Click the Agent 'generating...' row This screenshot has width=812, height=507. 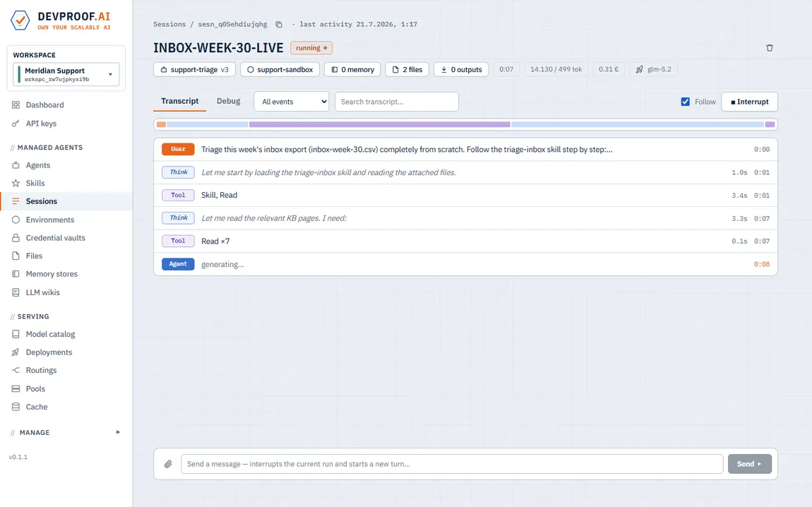pyautogui.click(x=465, y=264)
